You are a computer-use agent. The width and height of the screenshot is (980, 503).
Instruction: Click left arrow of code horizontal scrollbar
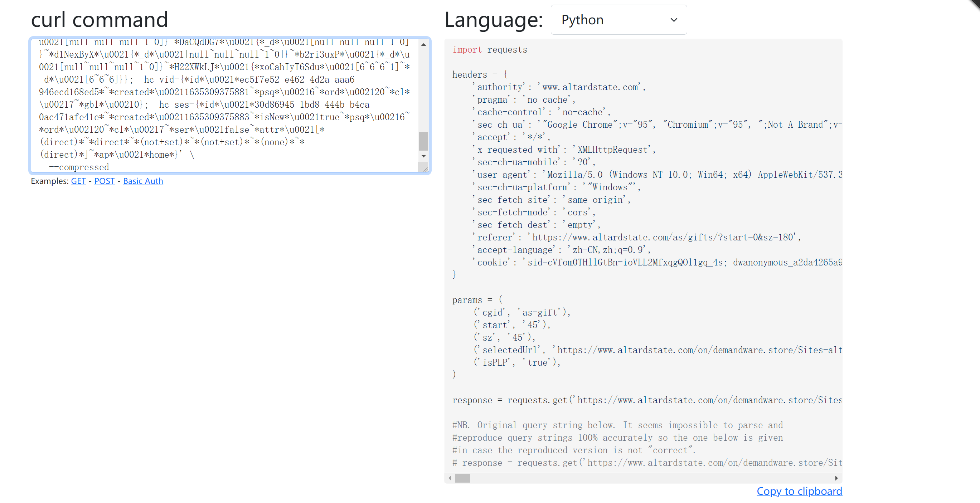(450, 478)
